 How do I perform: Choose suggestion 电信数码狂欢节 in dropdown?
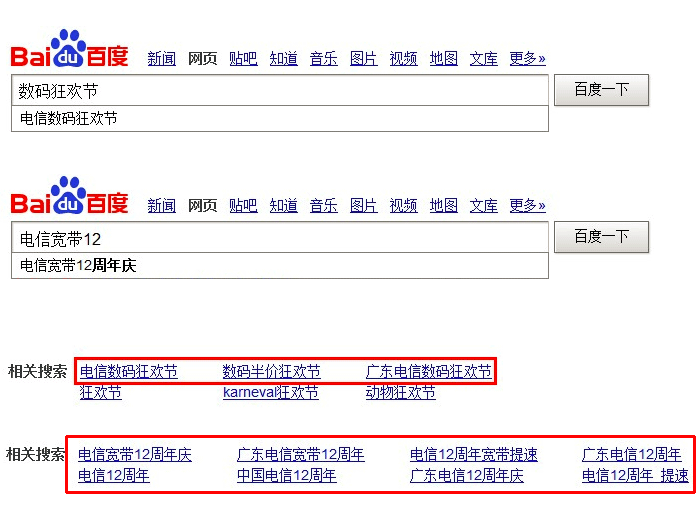pos(280,119)
